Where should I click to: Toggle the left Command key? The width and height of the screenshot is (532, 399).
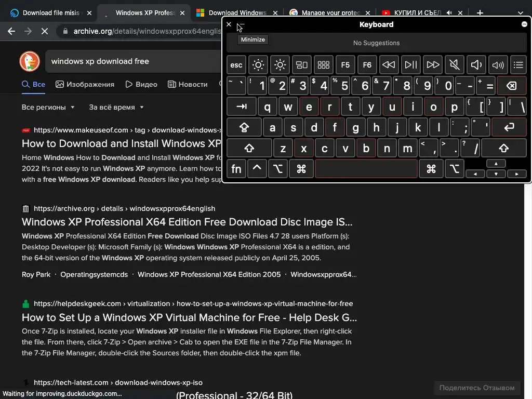pyautogui.click(x=301, y=169)
